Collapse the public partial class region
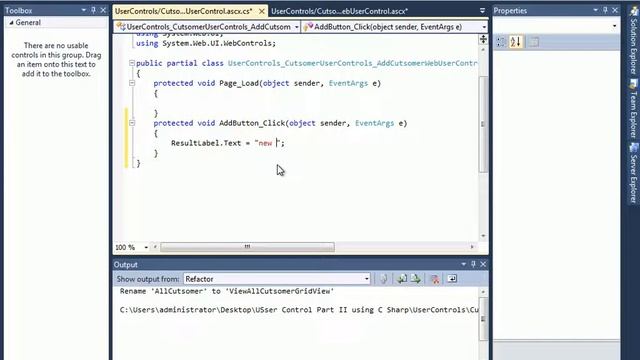This screenshot has height=360, width=640. tap(131, 63)
